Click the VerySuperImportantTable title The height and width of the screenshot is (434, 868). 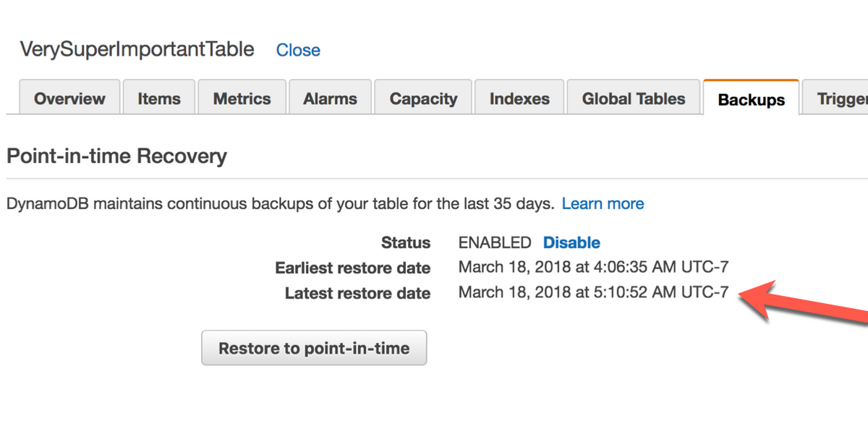137,49
